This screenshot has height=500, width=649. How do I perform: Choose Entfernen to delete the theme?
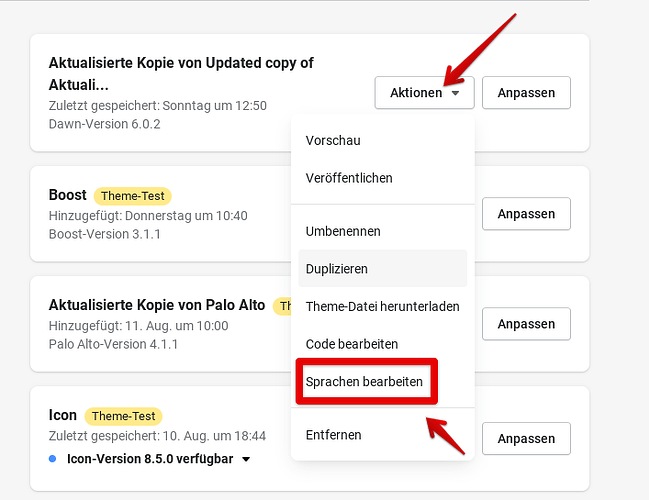[334, 435]
